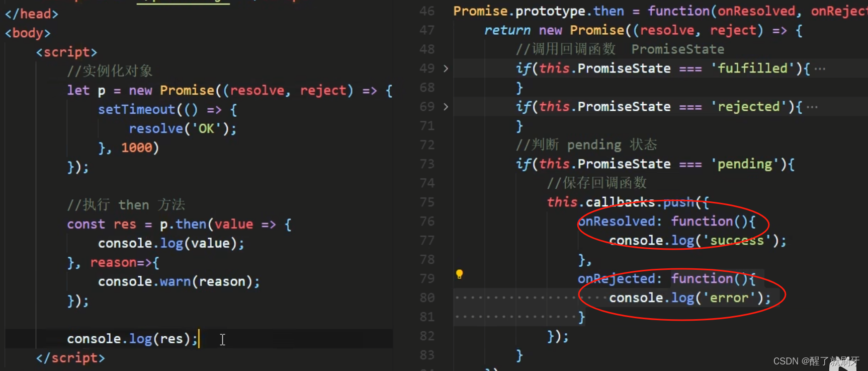Click console.log('success'); on line 77
868x371 pixels.
[x=698, y=241]
